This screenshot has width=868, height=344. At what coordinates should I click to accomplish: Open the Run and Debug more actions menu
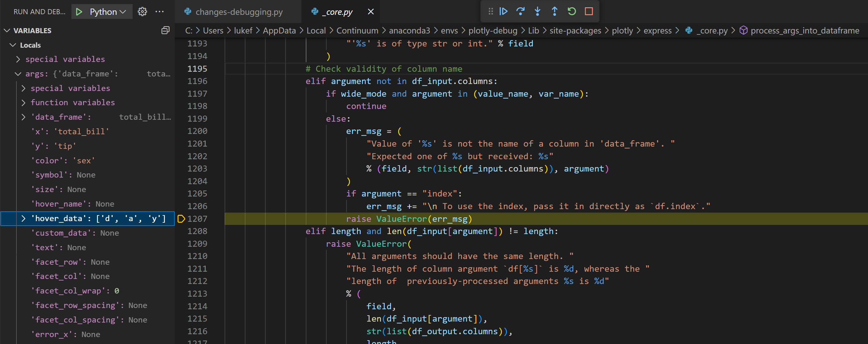160,12
